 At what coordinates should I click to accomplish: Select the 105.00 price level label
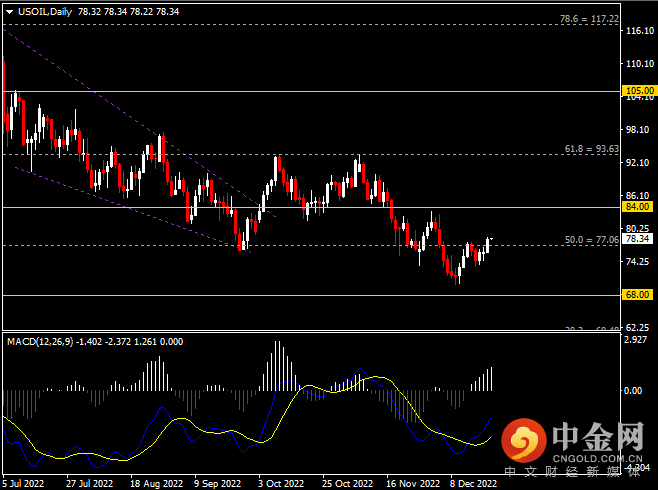pos(638,90)
